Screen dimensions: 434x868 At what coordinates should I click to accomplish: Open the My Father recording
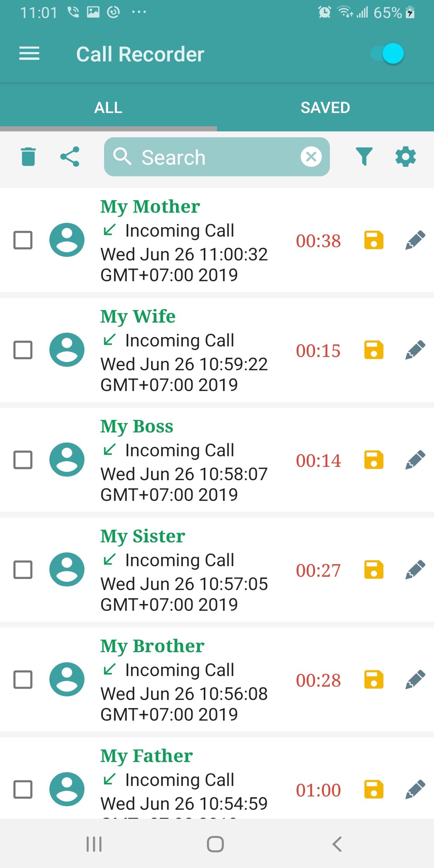[185, 780]
